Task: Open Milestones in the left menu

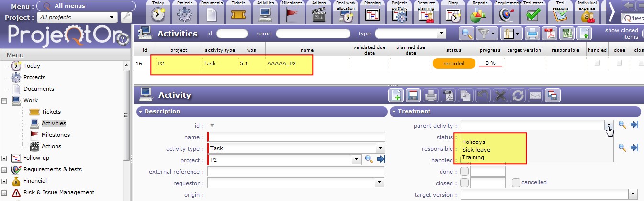Action: (56, 135)
